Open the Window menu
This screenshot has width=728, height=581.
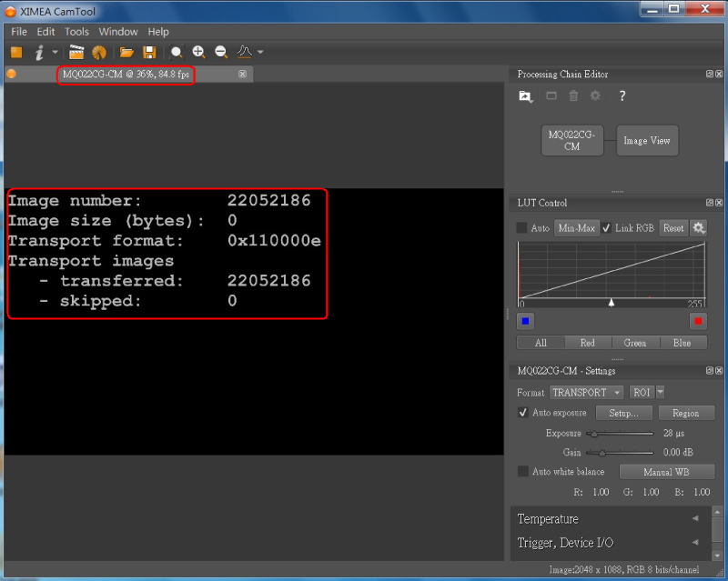tap(118, 32)
